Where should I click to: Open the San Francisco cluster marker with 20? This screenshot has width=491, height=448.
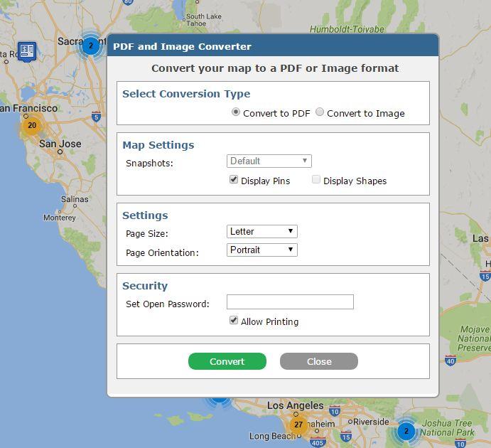point(32,125)
